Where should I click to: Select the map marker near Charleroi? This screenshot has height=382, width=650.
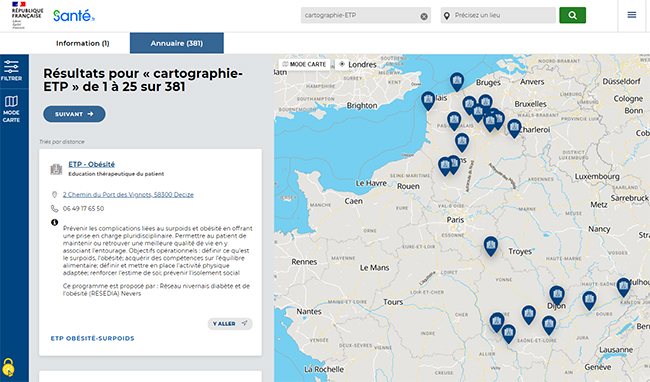[x=514, y=128]
